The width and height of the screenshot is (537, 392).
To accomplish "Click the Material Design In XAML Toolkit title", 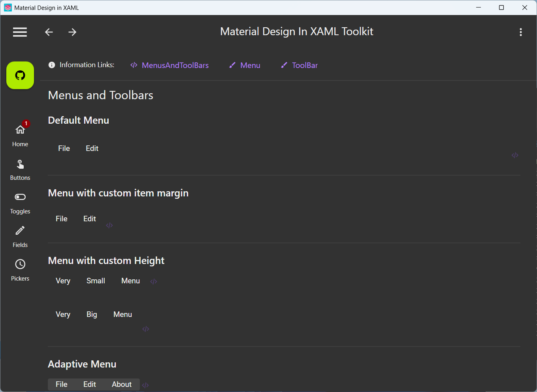I will pos(297,32).
